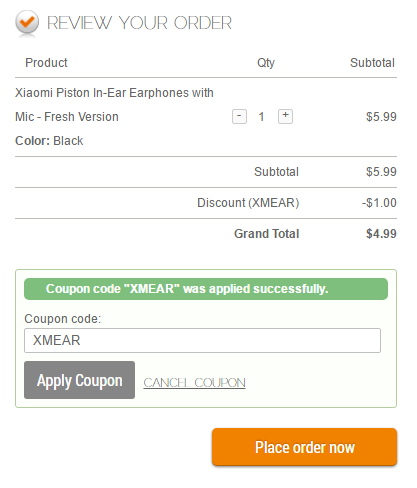Screen dimensions: 417x488
Task: Click the Coupon code: label
Action: [x=63, y=319]
